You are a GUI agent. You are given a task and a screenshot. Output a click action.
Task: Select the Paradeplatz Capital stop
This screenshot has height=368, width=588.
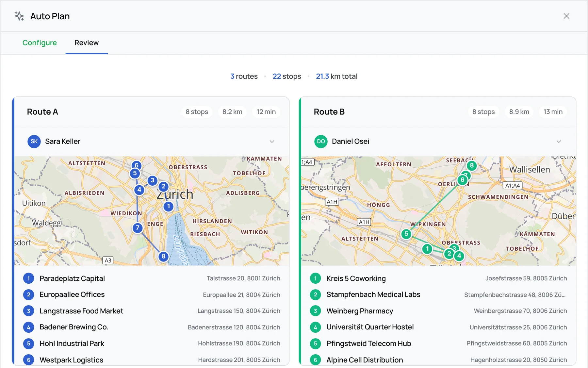click(x=152, y=278)
